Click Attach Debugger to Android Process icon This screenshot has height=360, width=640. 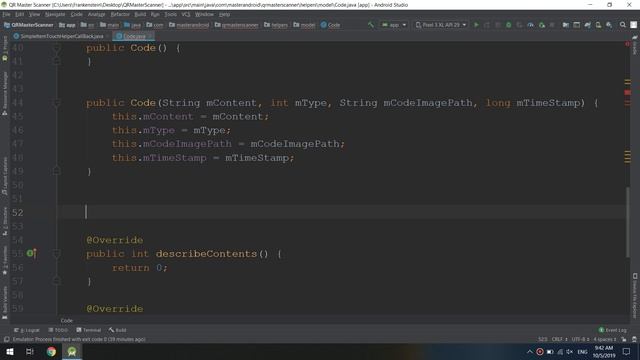[542, 25]
